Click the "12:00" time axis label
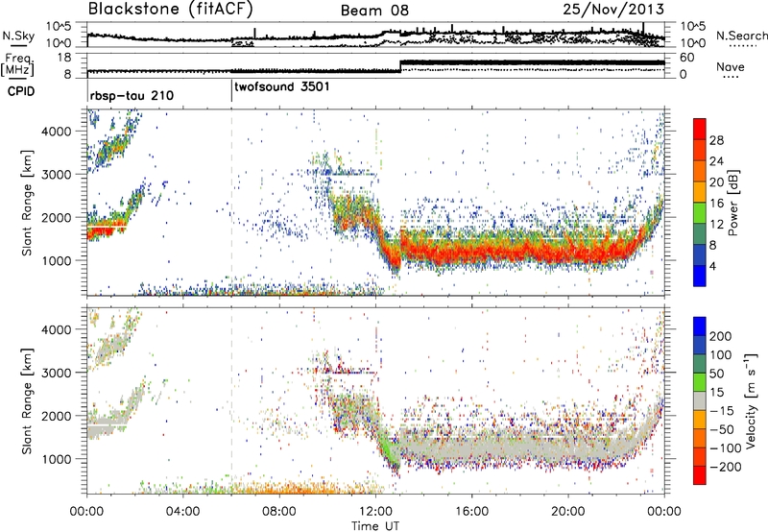This screenshot has width=768, height=532. point(375,512)
